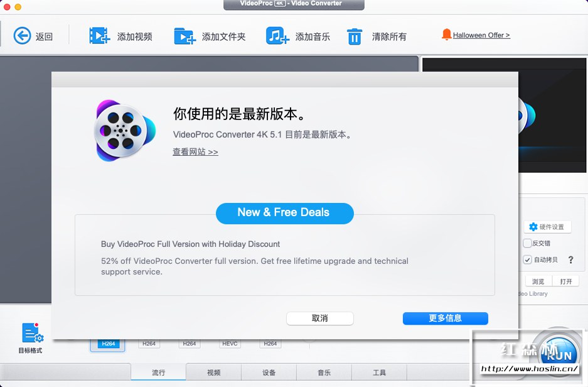Click the trash can clear-all icon

(x=355, y=37)
